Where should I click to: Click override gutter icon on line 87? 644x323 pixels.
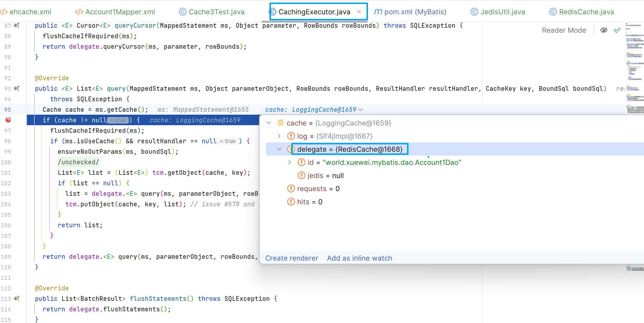(x=17, y=26)
